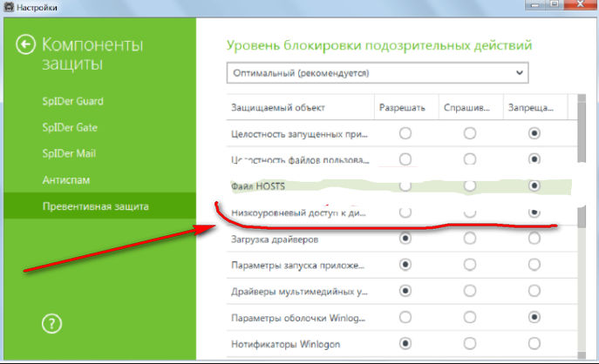Click the vertical scrollbar of the list
599x364 pixels.
pos(582,174)
